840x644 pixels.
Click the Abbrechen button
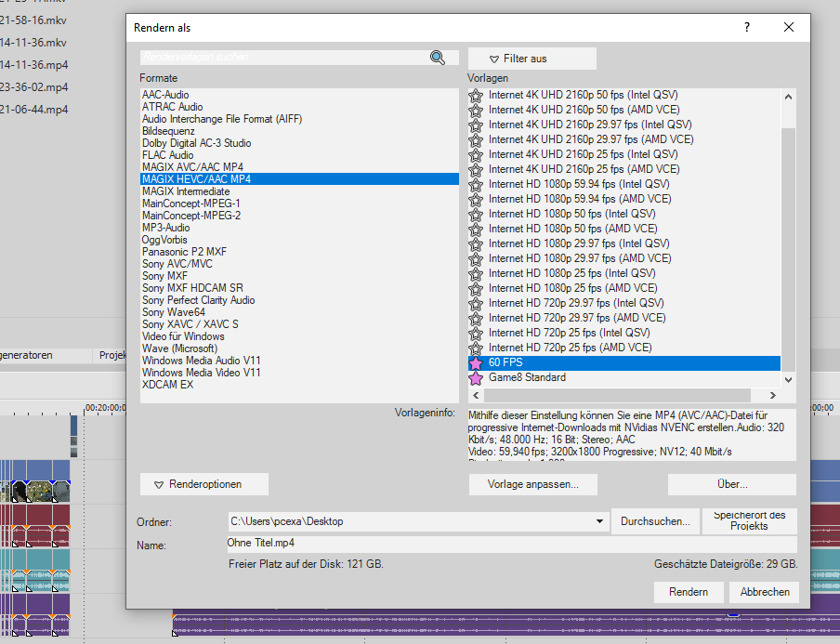[765, 592]
